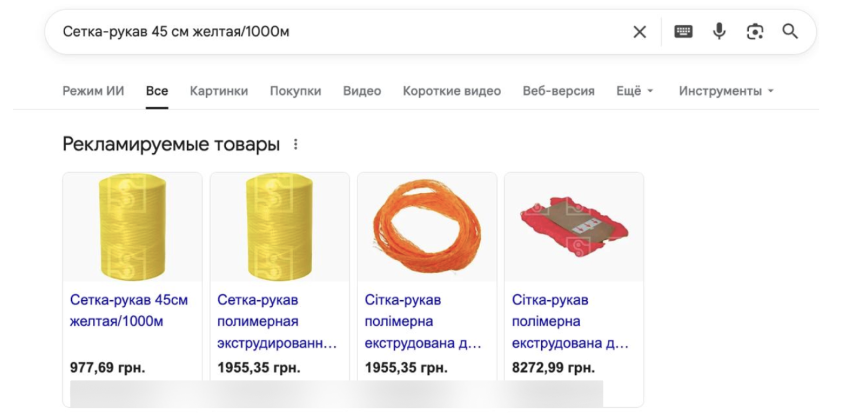868x420 pixels.
Task: Open the Инструменты dropdown
Action: (x=725, y=91)
